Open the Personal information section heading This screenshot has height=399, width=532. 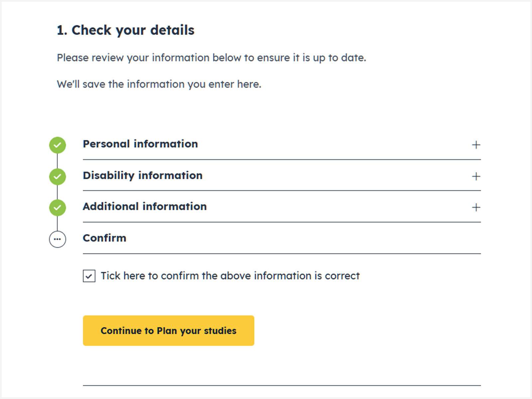[x=140, y=144]
